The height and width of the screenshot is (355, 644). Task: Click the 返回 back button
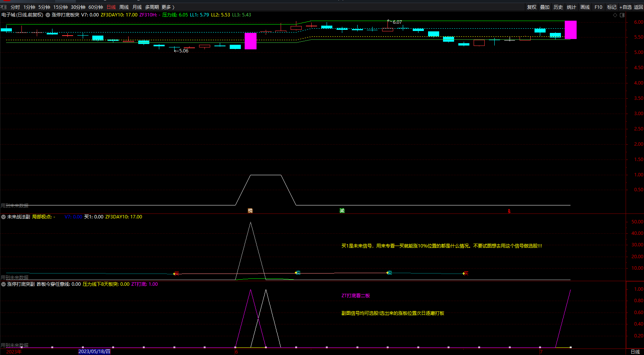[639, 7]
